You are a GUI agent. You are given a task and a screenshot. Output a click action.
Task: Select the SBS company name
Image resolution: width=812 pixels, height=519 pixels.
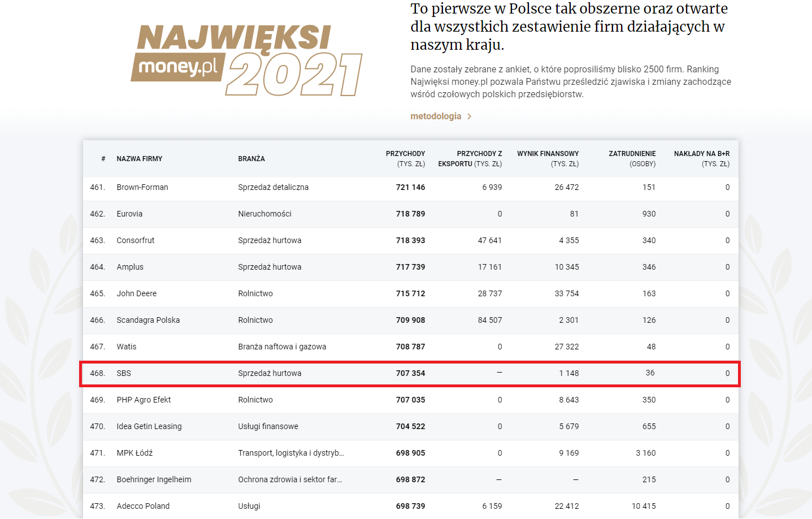(124, 373)
